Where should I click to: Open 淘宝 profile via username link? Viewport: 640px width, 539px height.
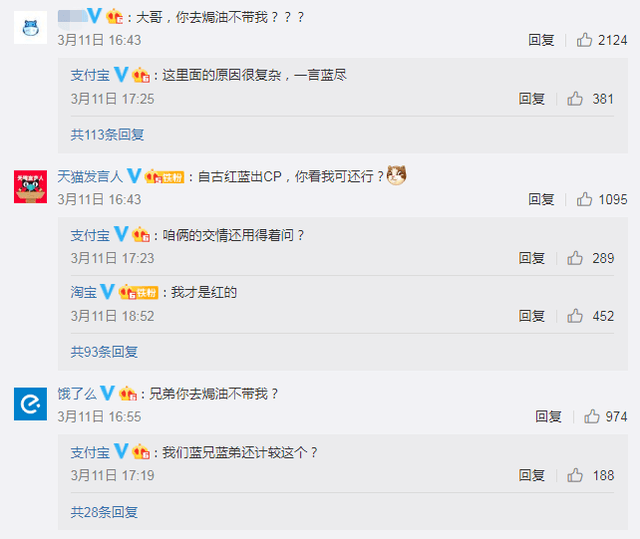point(84,292)
